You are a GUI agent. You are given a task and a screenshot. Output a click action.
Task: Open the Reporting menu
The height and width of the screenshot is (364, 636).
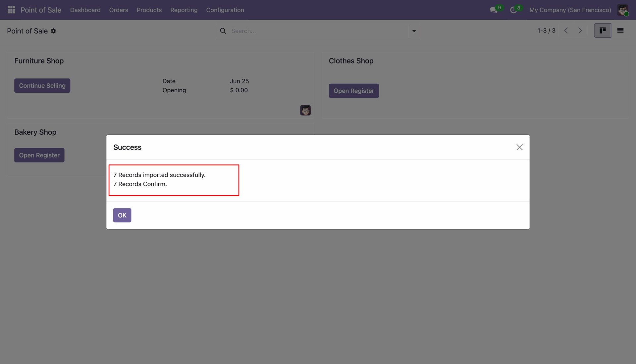pos(184,10)
